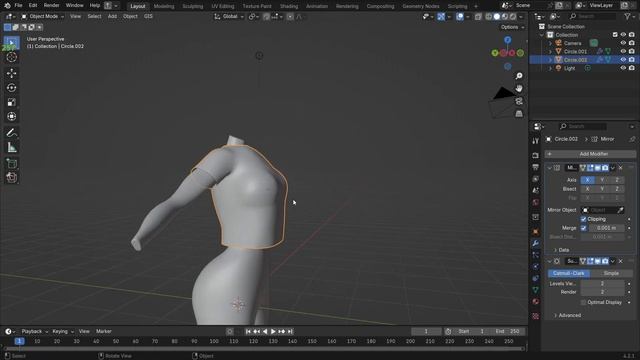The image size is (640, 360).
Task: Click the Add Modifier button
Action: click(x=590, y=154)
